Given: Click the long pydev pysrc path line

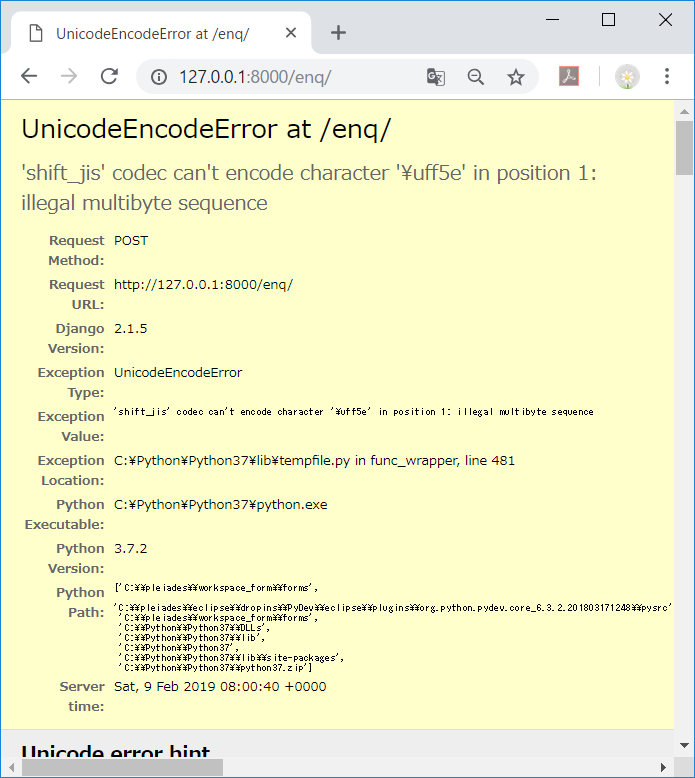Looking at the screenshot, I should tap(393, 608).
